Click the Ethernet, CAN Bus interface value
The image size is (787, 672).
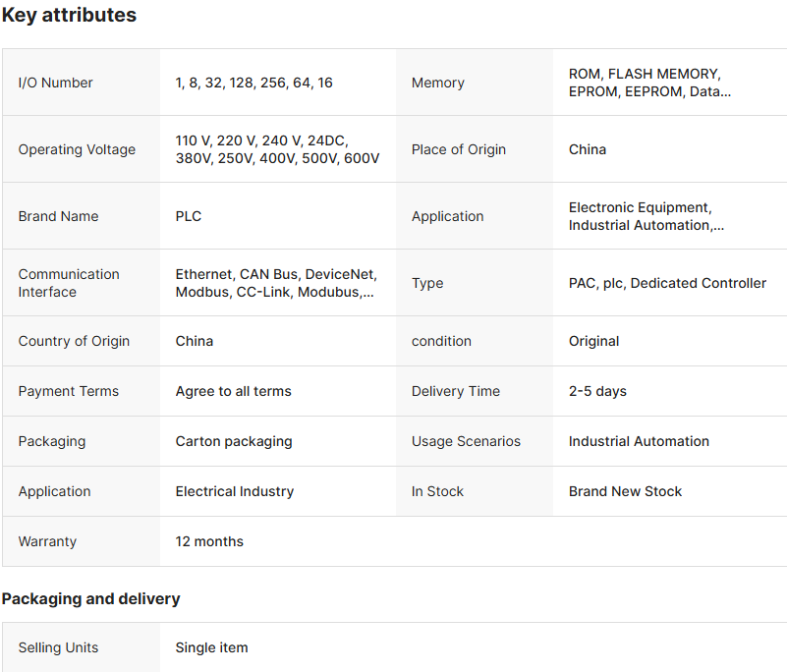[276, 283]
